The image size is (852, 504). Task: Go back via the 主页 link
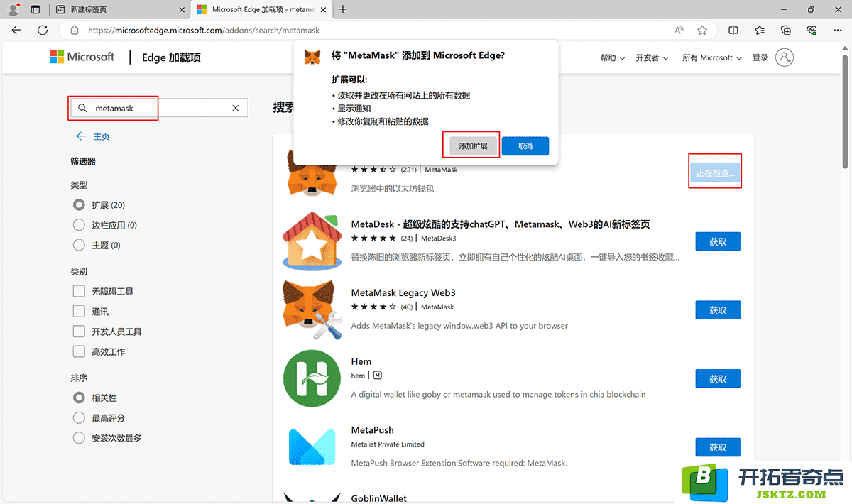click(x=94, y=136)
